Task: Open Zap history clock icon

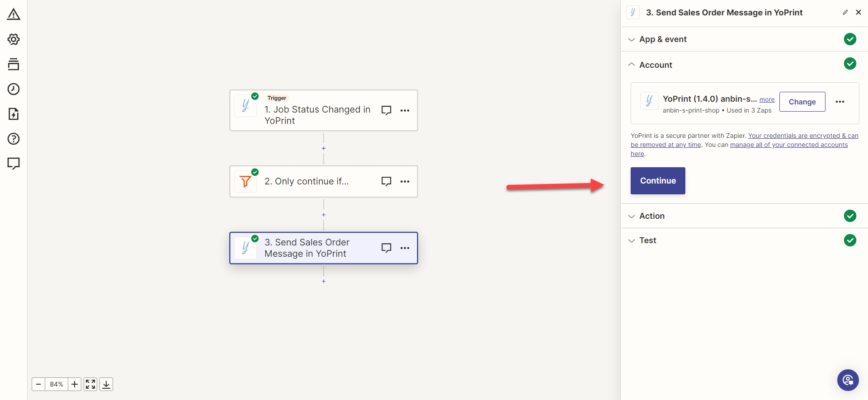Action: (x=14, y=89)
